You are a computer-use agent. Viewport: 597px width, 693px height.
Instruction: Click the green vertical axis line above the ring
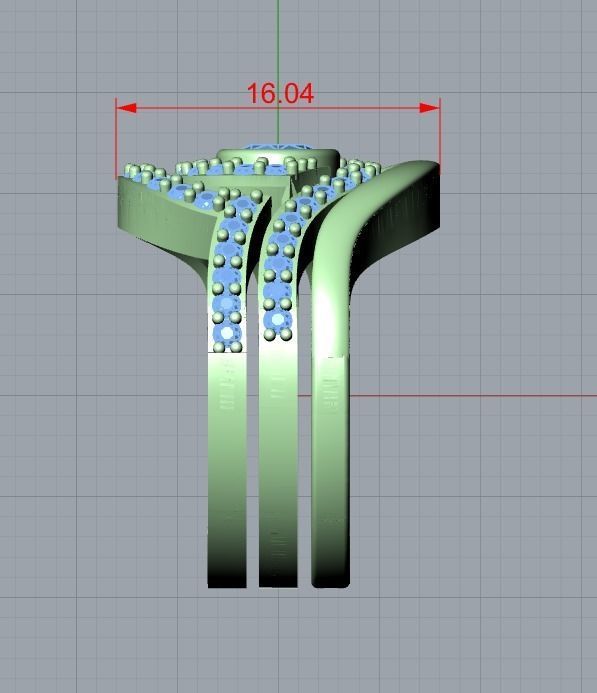coord(278,71)
